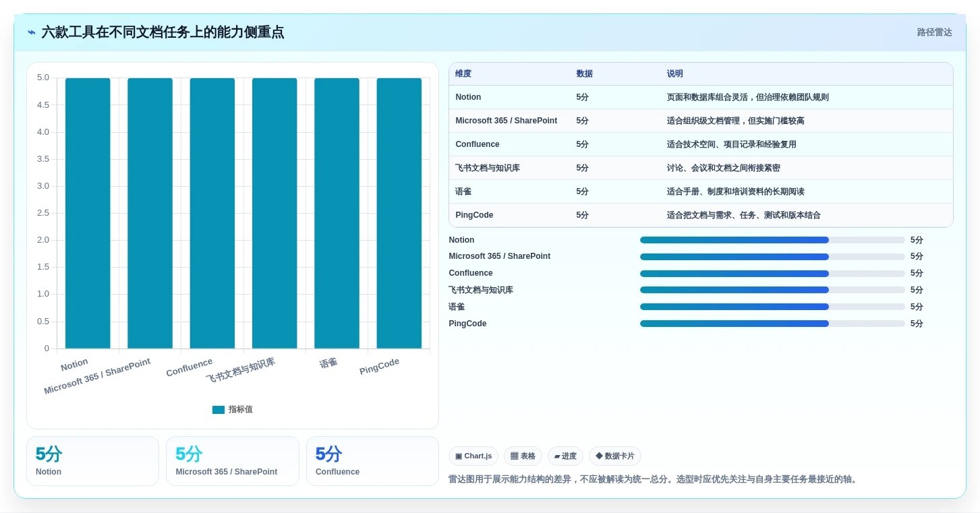Click the 路径雷达 label in header
Viewport: 980px width, 513px height.
pyautogui.click(x=934, y=32)
